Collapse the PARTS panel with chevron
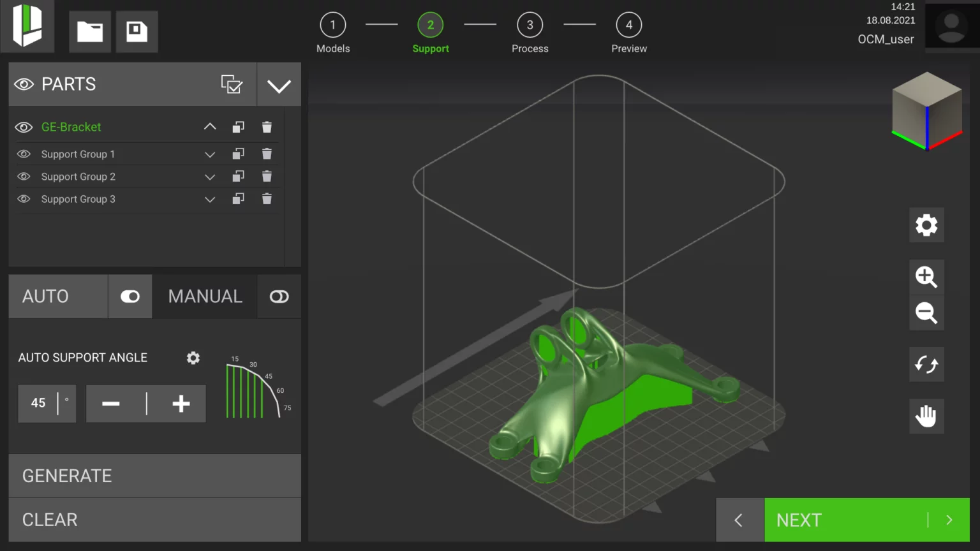Viewport: 980px width, 551px height. click(279, 85)
